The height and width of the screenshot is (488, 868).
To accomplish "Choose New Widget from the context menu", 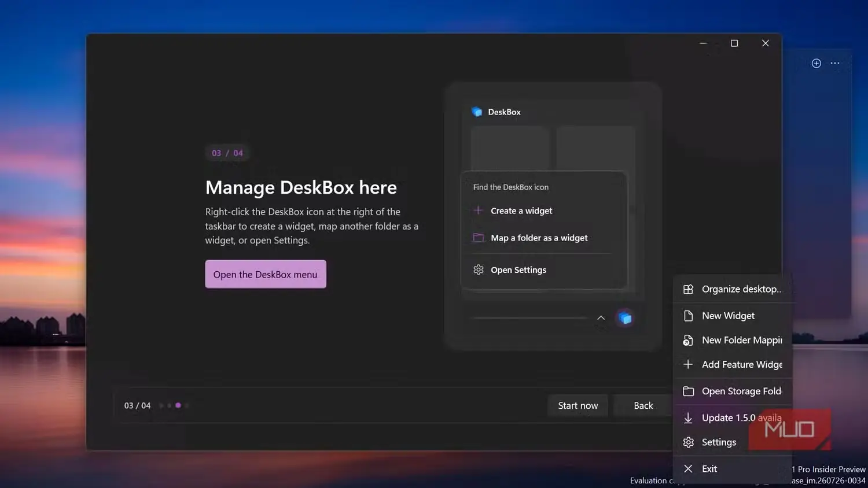I will [x=733, y=316].
